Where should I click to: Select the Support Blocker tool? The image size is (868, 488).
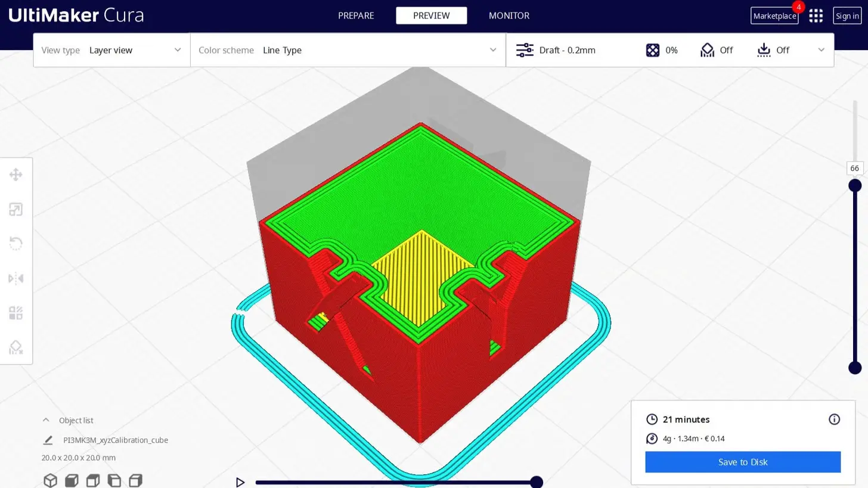(x=16, y=347)
